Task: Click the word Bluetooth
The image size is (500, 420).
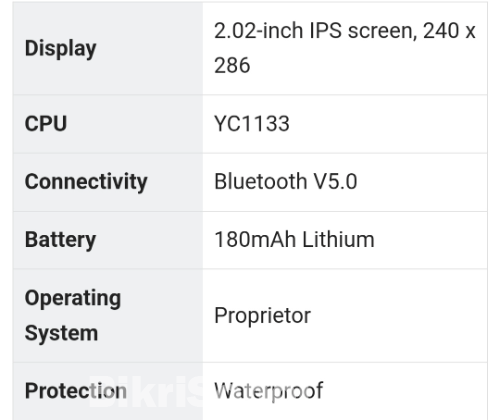Action: 260,182
